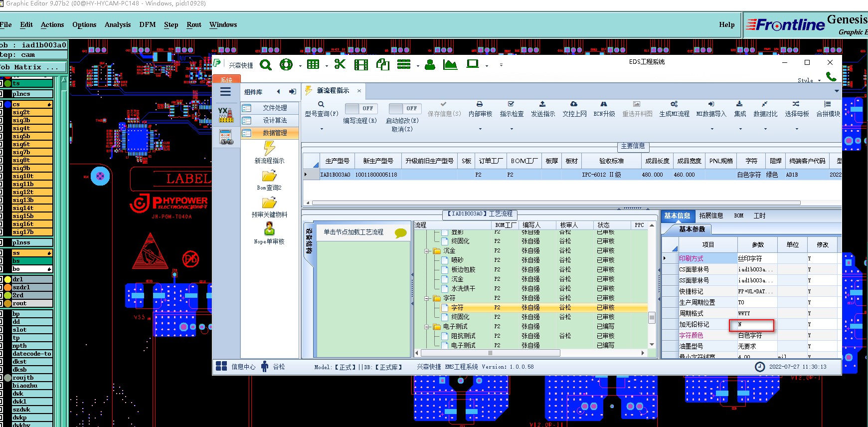Select 设计算法 component group

coord(270,120)
